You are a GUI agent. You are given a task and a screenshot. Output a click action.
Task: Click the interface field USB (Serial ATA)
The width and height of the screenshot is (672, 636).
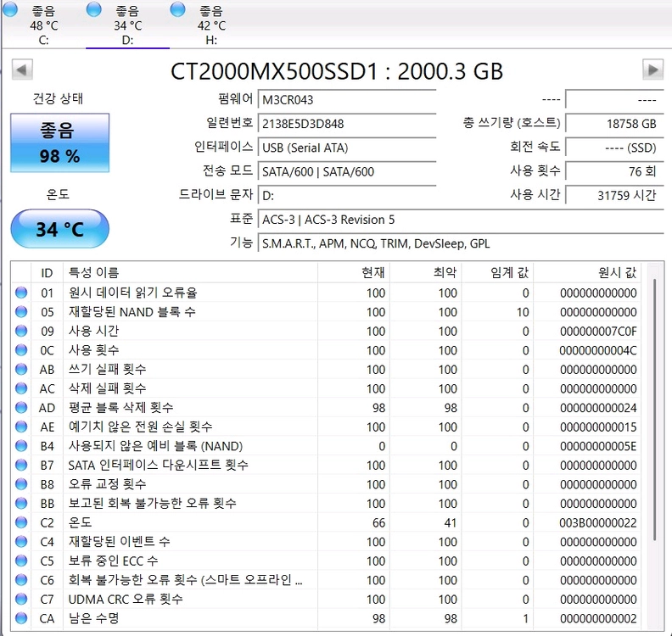point(347,148)
